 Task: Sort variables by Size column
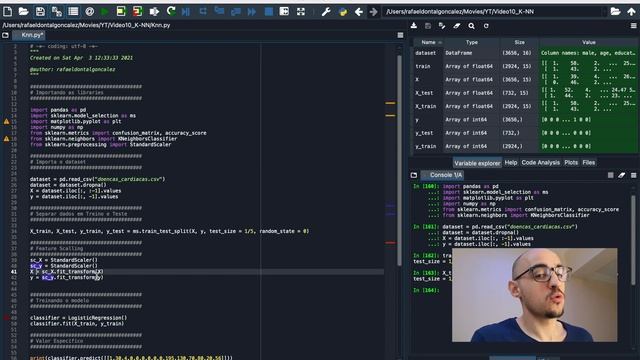tap(520, 42)
